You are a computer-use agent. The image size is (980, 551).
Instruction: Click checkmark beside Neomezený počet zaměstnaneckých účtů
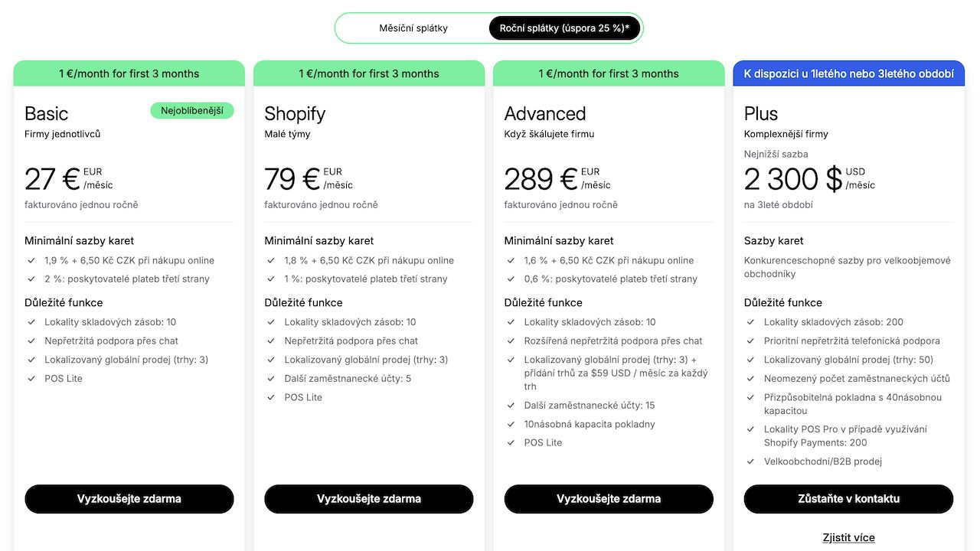751,379
